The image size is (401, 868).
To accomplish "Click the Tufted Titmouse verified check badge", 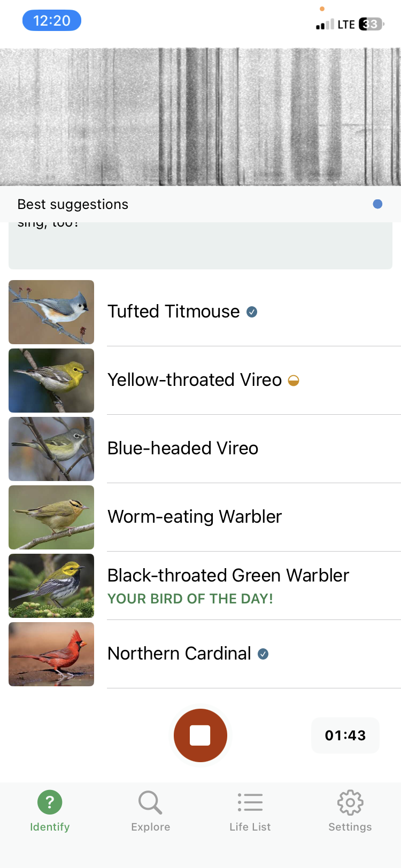I will pos(252,312).
